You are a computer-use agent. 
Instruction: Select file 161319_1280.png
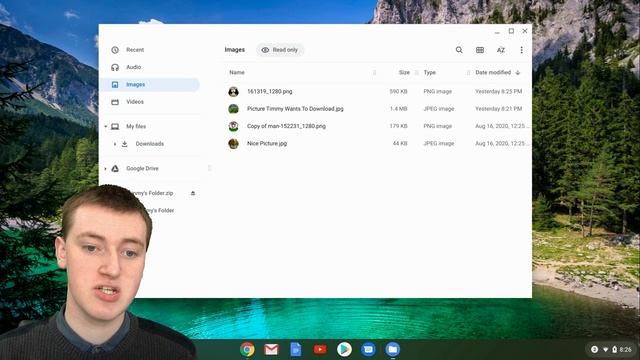click(x=269, y=91)
